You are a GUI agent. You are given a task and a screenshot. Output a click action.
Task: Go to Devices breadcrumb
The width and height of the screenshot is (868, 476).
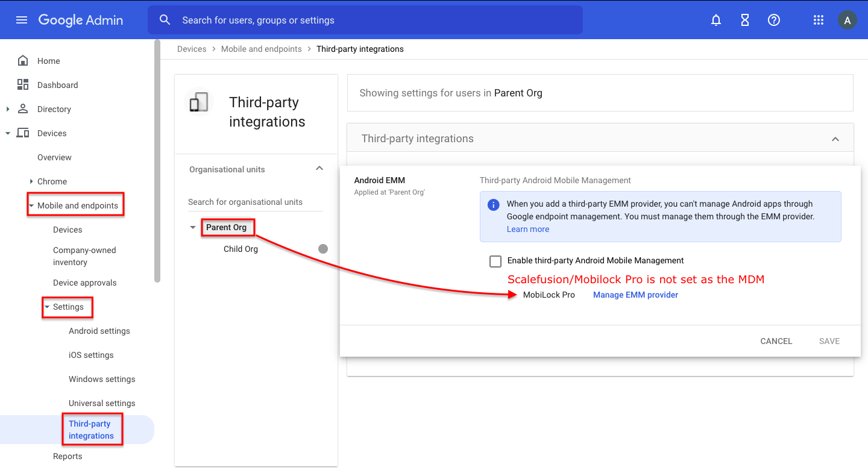(192, 49)
